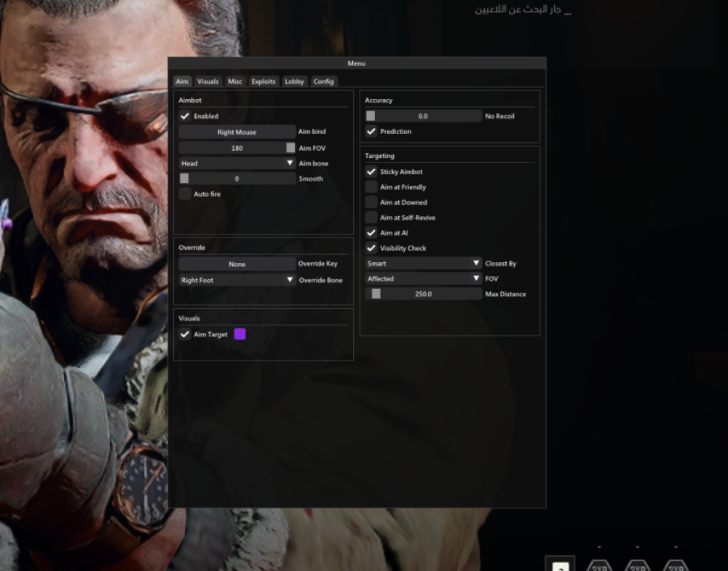
Task: Toggle the Aimbot Enabled checkbox
Action: [x=185, y=116]
